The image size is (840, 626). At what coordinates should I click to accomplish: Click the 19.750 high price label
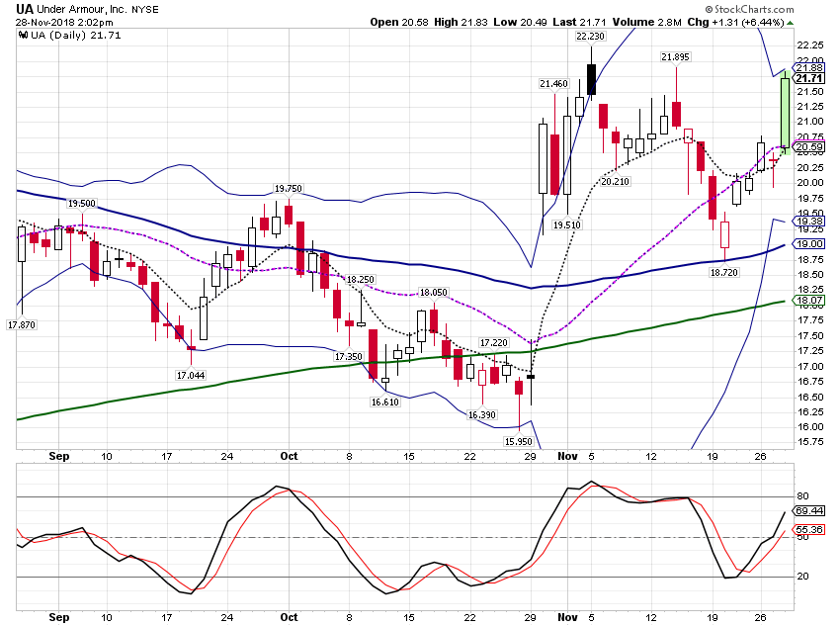[x=289, y=189]
